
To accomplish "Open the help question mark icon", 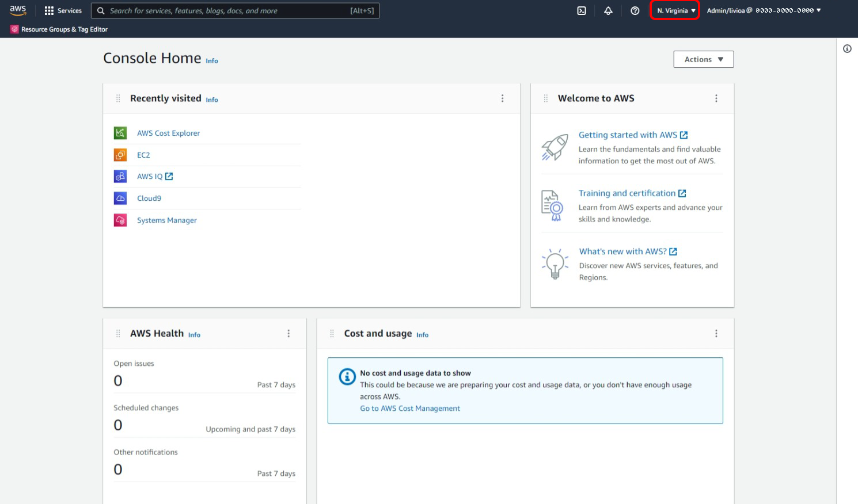I will (x=635, y=11).
